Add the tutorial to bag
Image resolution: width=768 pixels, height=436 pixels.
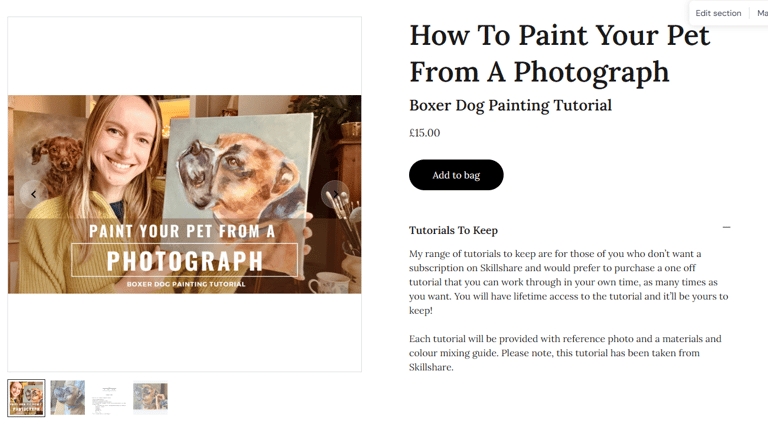[456, 175]
